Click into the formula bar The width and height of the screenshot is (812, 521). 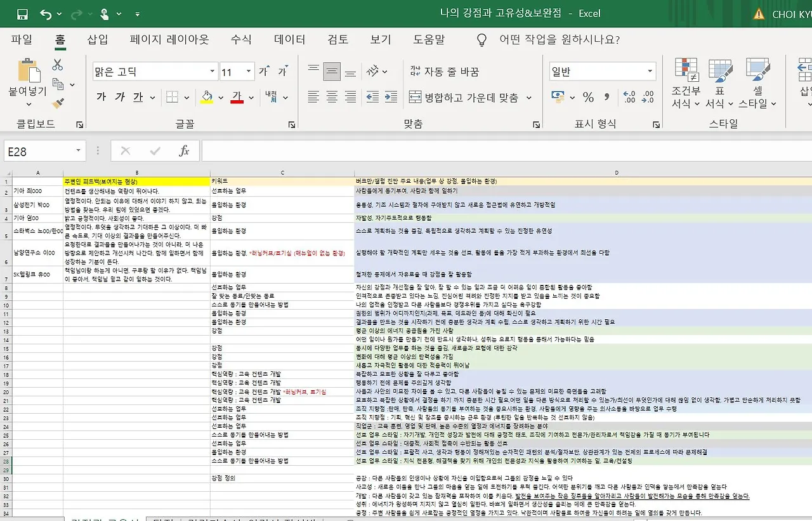[x=506, y=151]
